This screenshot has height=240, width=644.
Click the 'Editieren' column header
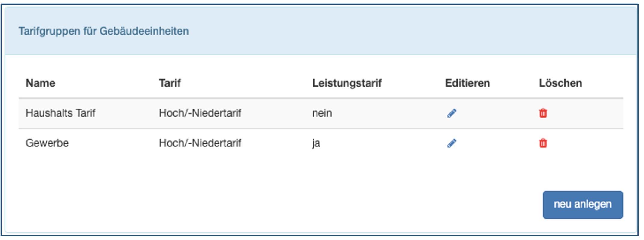[x=468, y=83]
